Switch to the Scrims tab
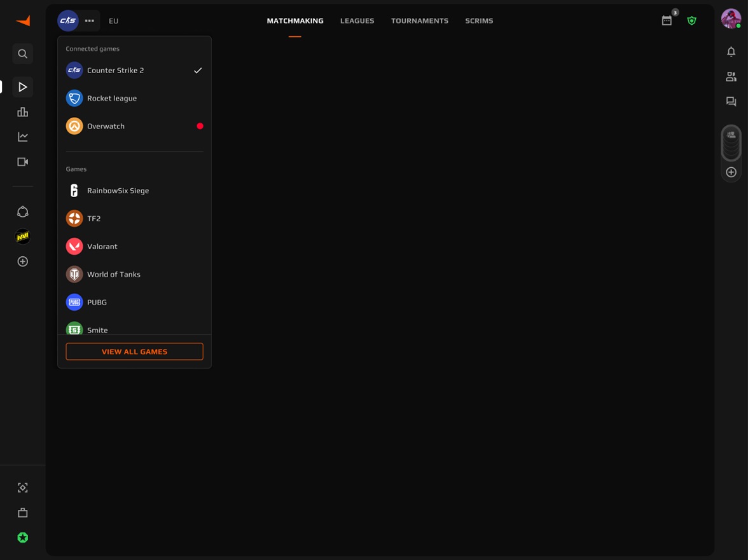The width and height of the screenshot is (748, 560). click(479, 20)
